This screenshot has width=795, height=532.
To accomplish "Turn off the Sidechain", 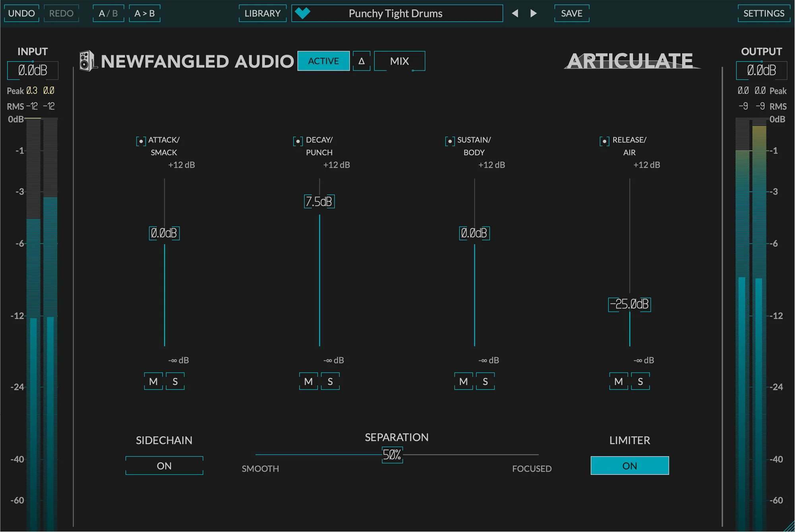I will [164, 465].
